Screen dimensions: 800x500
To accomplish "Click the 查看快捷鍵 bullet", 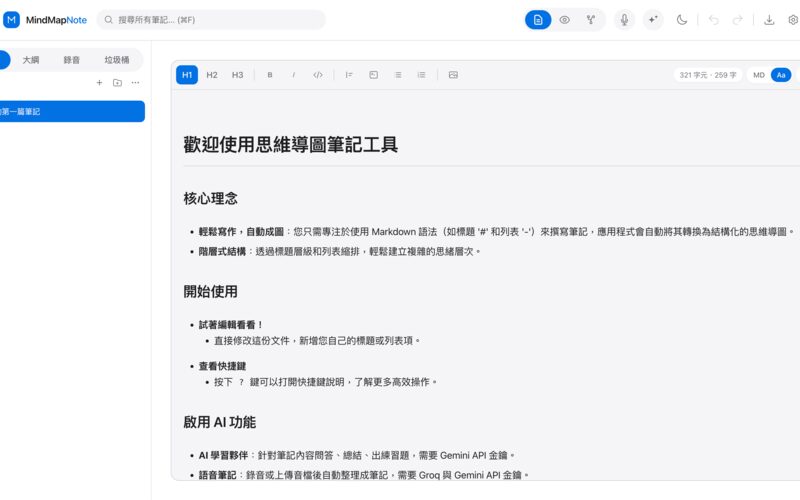I will (x=222, y=366).
